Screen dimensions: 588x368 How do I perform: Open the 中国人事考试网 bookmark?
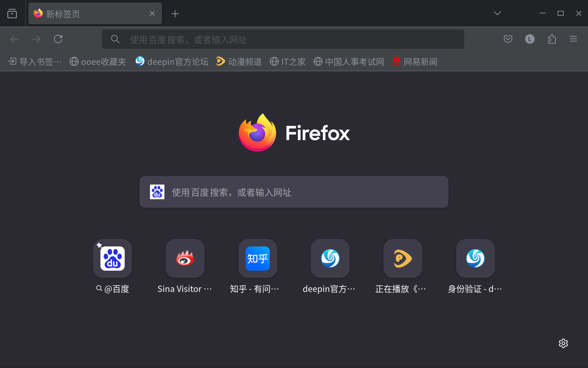click(x=349, y=62)
